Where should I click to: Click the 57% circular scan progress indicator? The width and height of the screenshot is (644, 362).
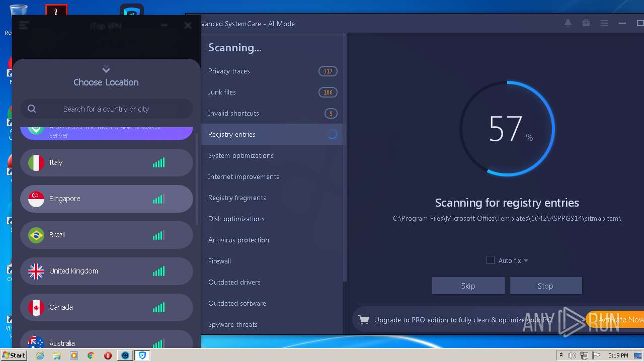507,129
